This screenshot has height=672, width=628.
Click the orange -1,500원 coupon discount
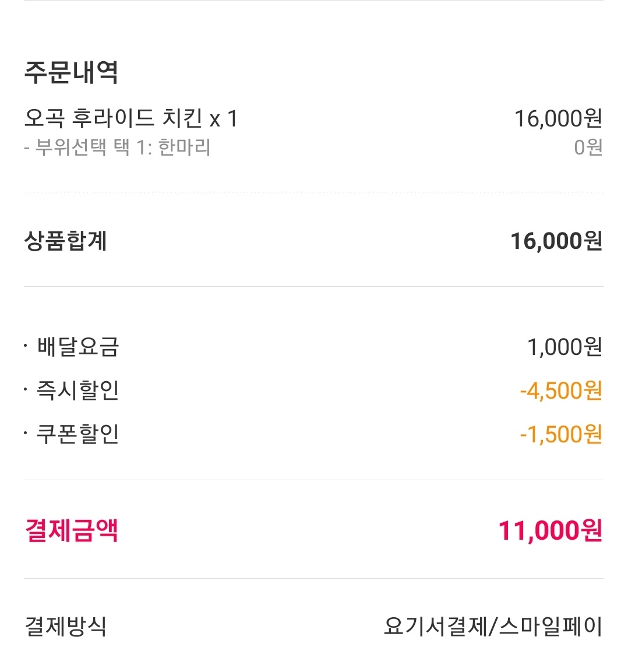coord(560,434)
